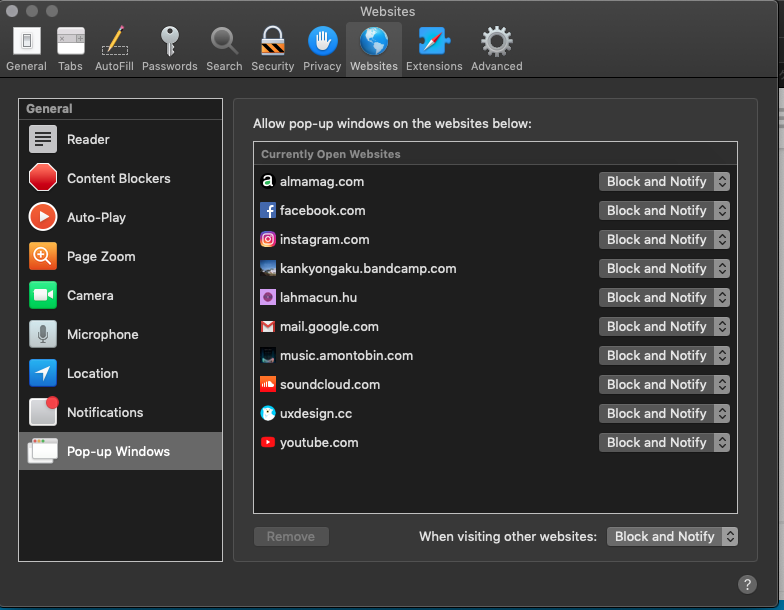Click the facebook.com favicon
Screen dimensions: 784x610
click(268, 210)
